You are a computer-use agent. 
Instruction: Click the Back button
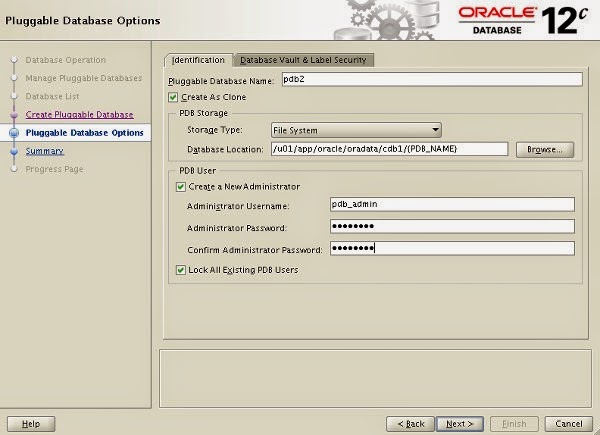410,424
